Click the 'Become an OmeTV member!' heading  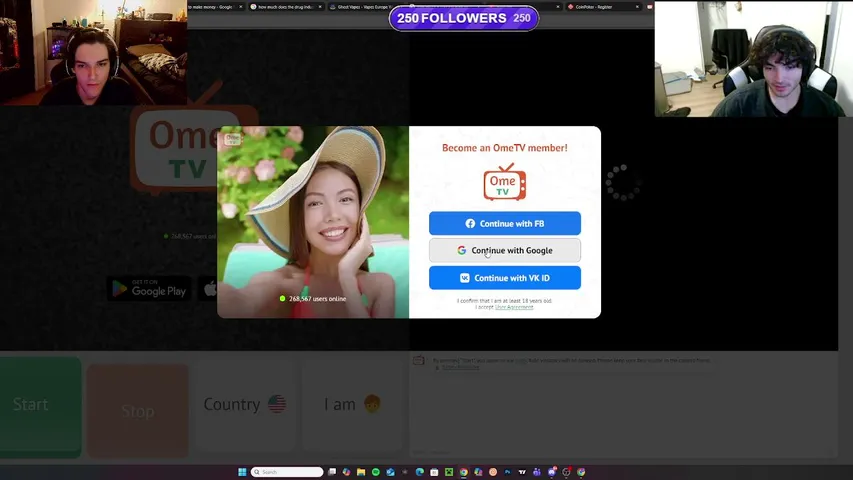point(505,147)
